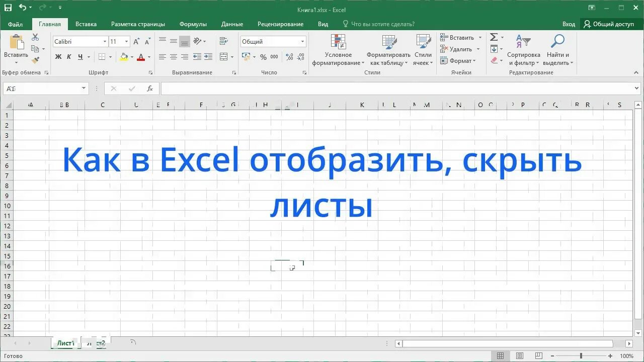Toggle Bold (Ж) formatting

click(x=58, y=57)
